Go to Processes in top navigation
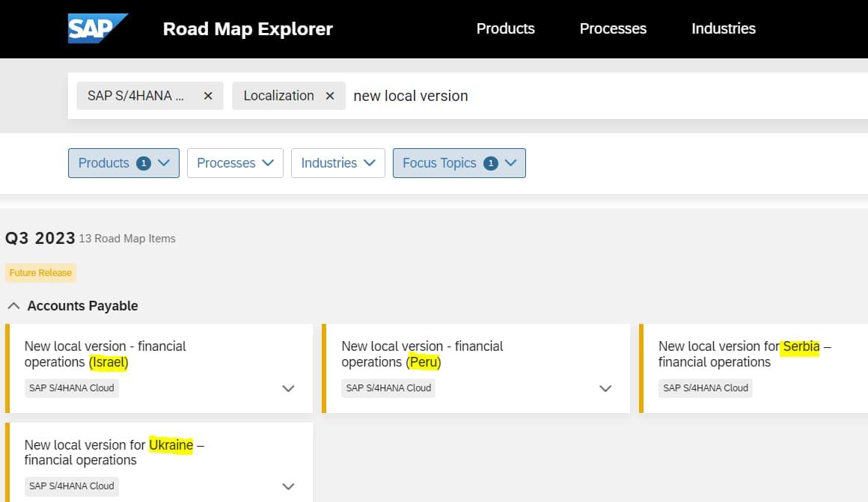This screenshot has width=868, height=502. coord(613,28)
